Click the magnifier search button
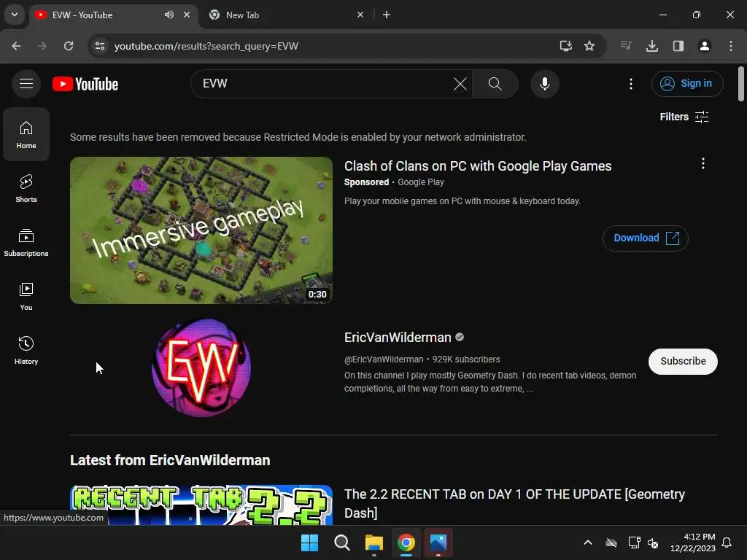747x560 pixels. click(495, 84)
